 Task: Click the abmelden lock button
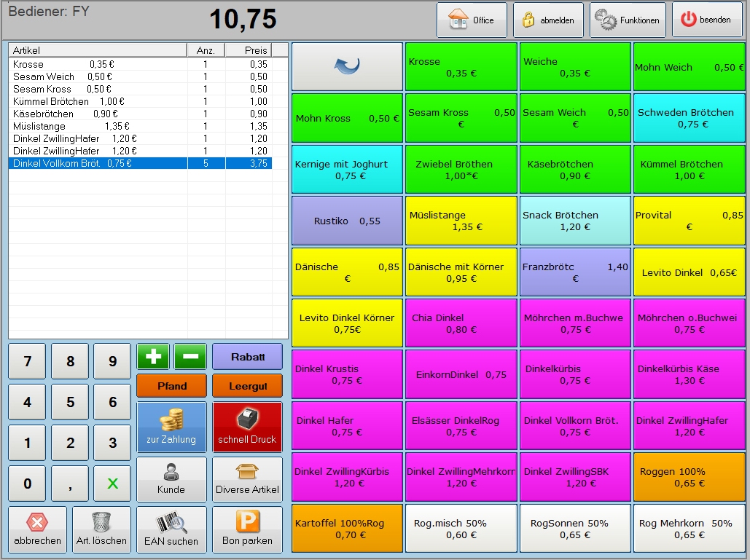(548, 20)
